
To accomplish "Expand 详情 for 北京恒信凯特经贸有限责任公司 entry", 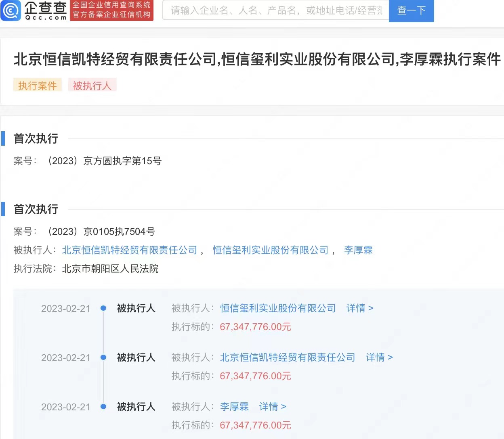I will pos(379,357).
